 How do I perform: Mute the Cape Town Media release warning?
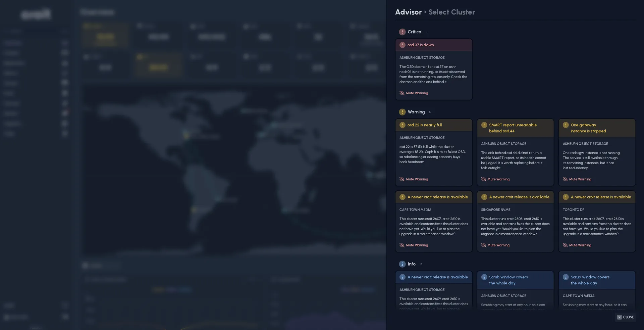(x=414, y=245)
